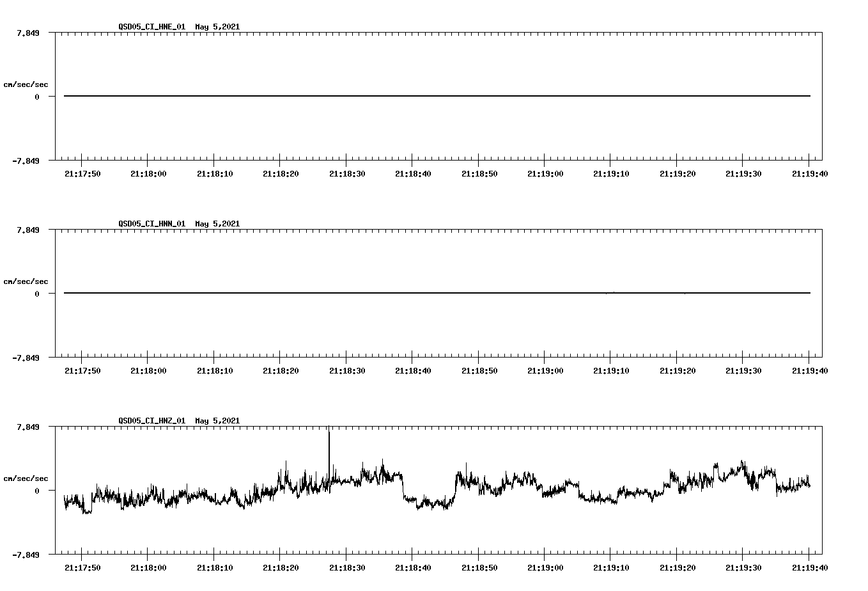Image resolution: width=868 pixels, height=591 pixels.
Task: Click the flat HNN waveform trace
Action: pyautogui.click(x=435, y=293)
